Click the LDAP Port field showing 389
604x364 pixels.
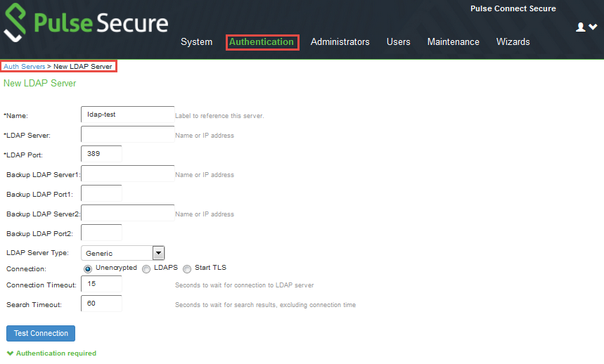pyautogui.click(x=101, y=153)
